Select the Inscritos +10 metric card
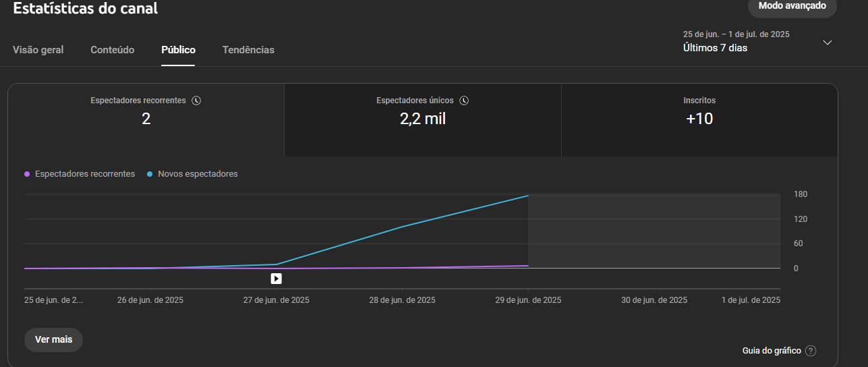The height and width of the screenshot is (367, 868). pos(699,120)
